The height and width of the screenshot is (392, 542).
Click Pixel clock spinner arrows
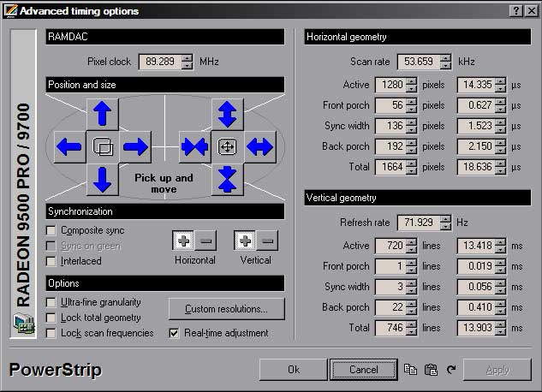187,62
